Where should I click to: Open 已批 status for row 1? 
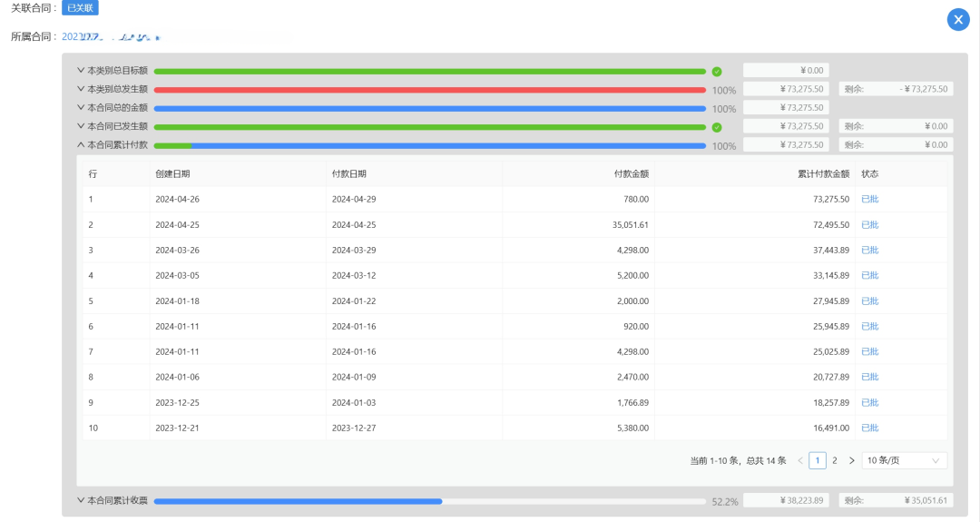tap(869, 199)
